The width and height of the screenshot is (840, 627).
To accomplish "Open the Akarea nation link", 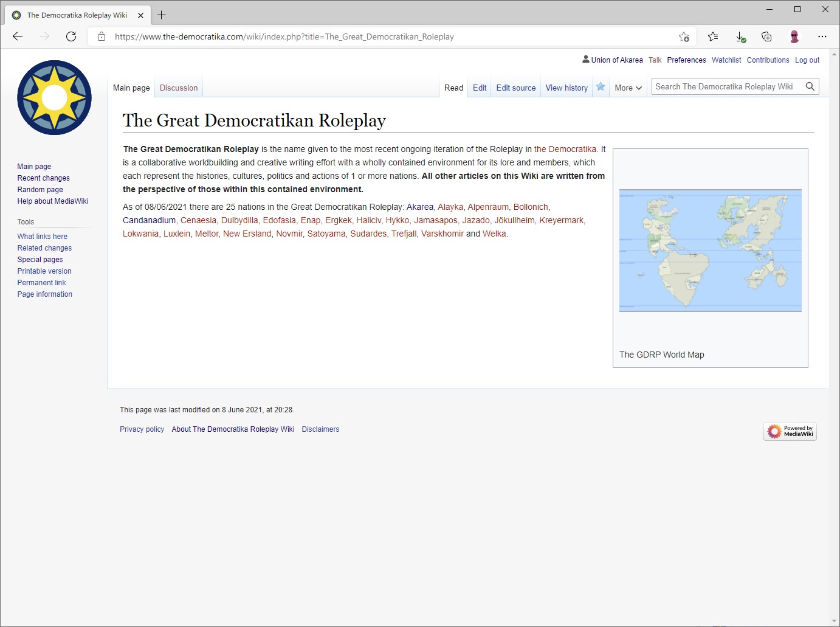I will click(420, 207).
